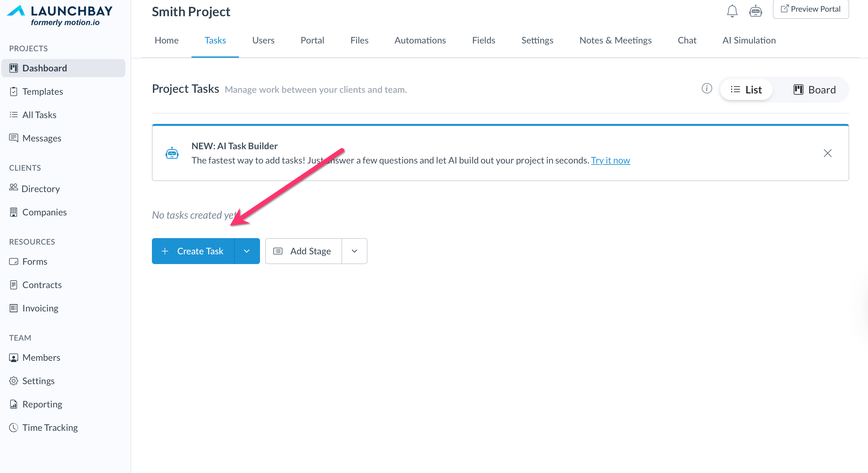The height and width of the screenshot is (473, 868).
Task: Open the AI assistant robot icon
Action: tap(755, 11)
